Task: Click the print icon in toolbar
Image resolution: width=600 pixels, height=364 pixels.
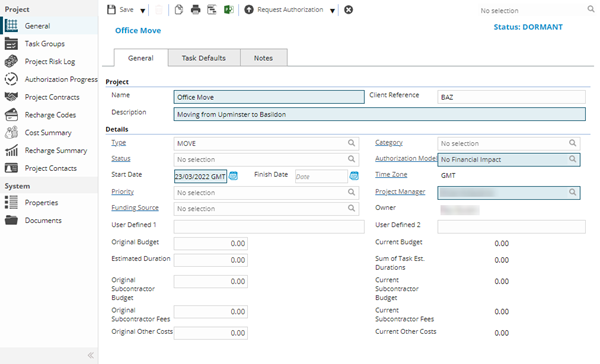Action: (196, 10)
